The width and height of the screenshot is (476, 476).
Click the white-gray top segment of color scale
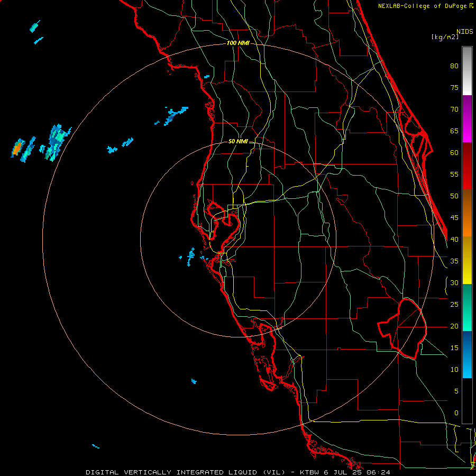click(x=467, y=71)
